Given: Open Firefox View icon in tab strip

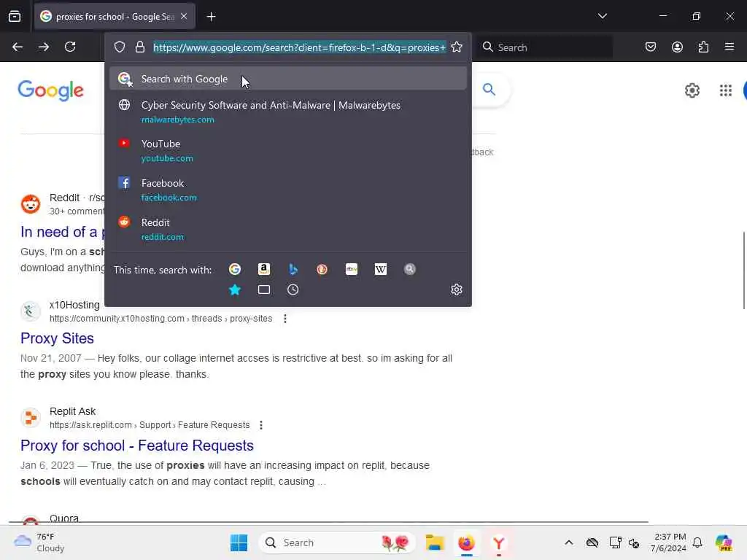Looking at the screenshot, I should (x=15, y=17).
